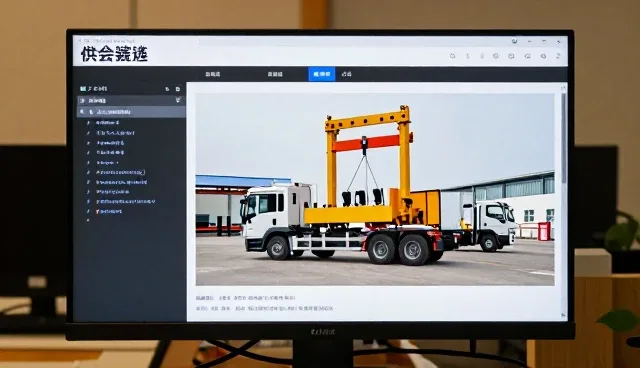Screen dimensions: 640x368
Task: Open the short tab right of the blue tab
Action: point(347,74)
